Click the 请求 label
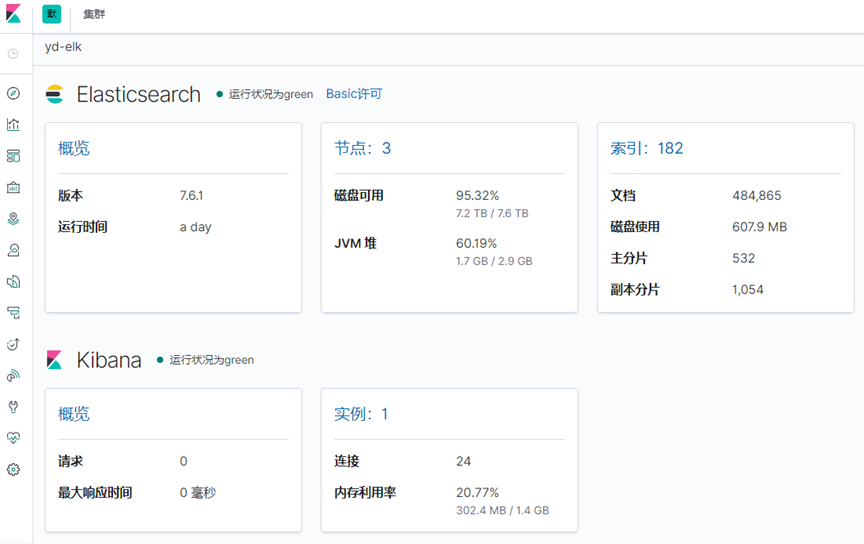Image resolution: width=864 pixels, height=544 pixels. click(71, 461)
